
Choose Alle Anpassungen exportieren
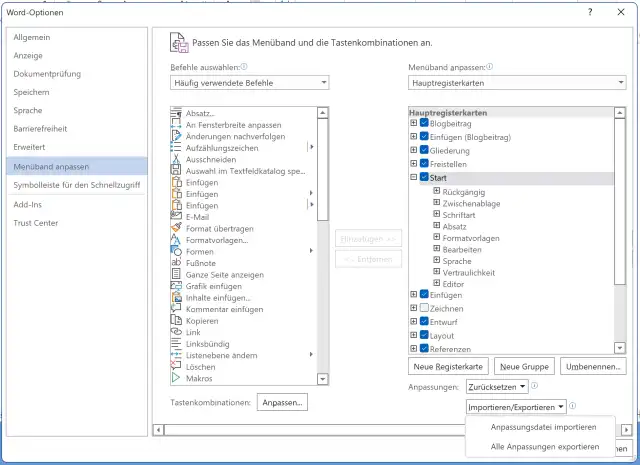[540, 447]
